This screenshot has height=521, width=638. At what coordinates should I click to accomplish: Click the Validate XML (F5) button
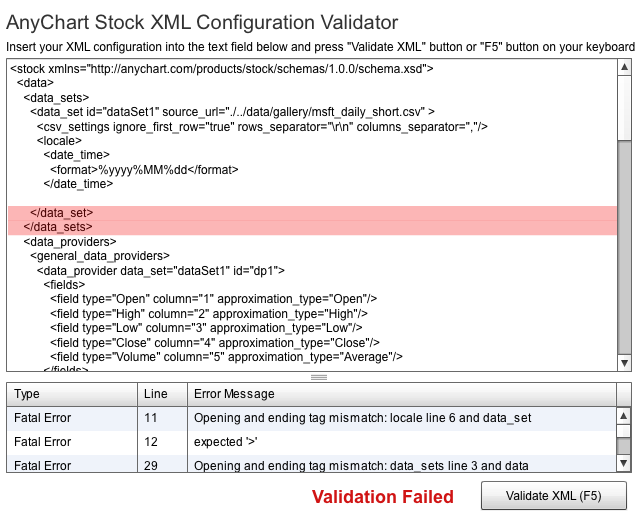(554, 496)
